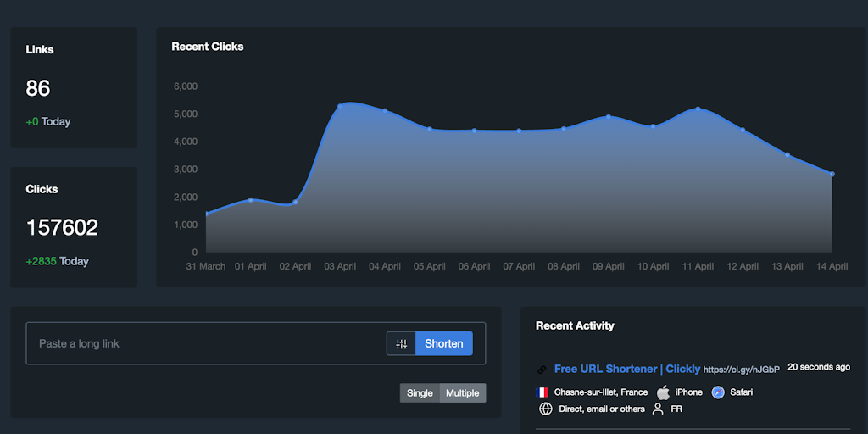
Task: Switch to Multiple links mode
Action: click(x=463, y=393)
